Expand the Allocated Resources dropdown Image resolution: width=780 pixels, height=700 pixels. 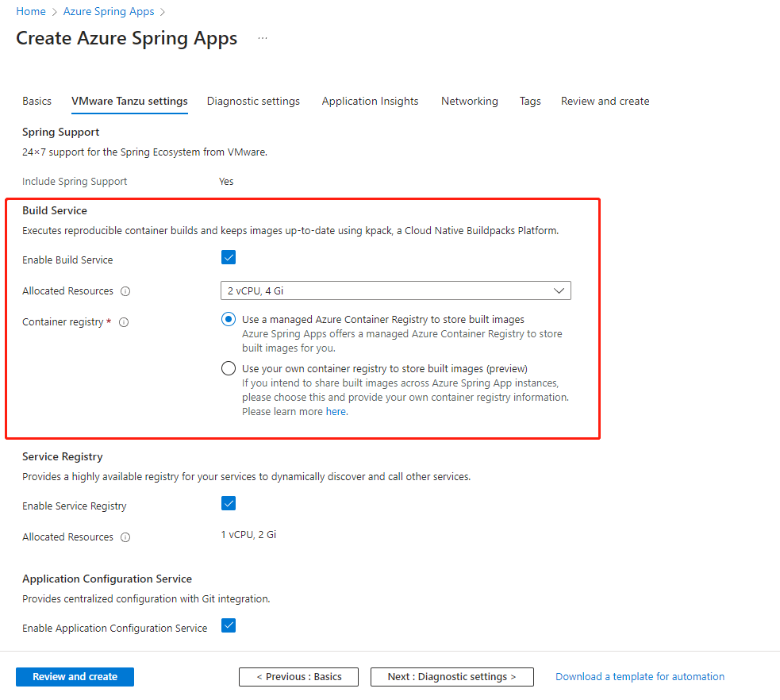coord(395,291)
